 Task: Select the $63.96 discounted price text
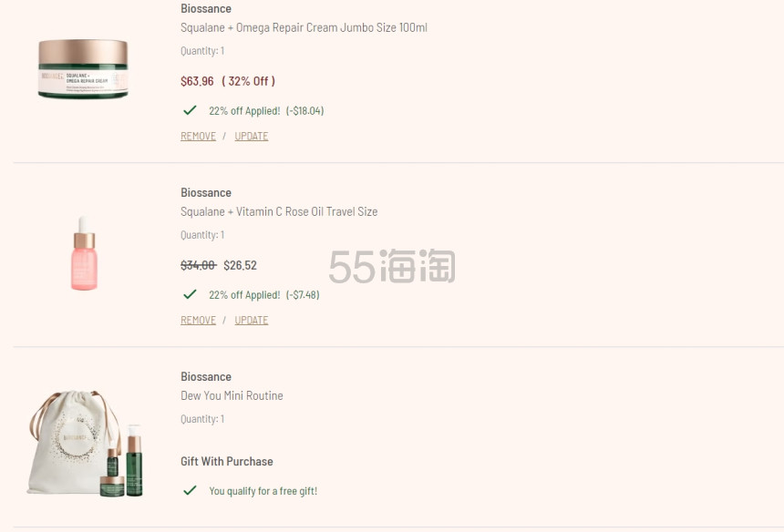coord(197,81)
